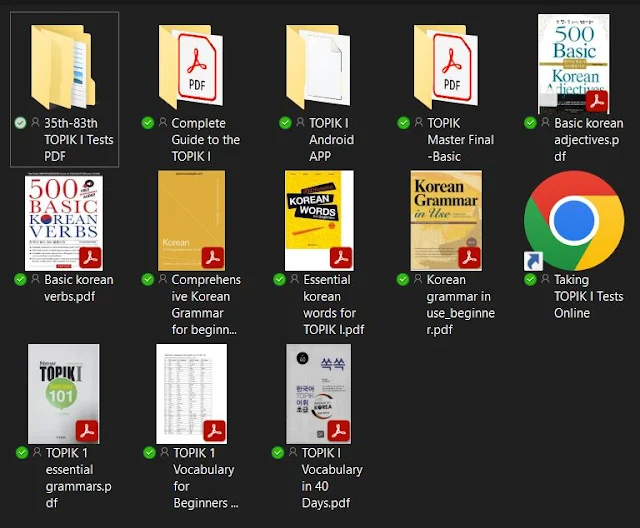This screenshot has width=640, height=528.
Task: Select the Essential Korean Words PDF thumbnail
Action: coord(319,221)
